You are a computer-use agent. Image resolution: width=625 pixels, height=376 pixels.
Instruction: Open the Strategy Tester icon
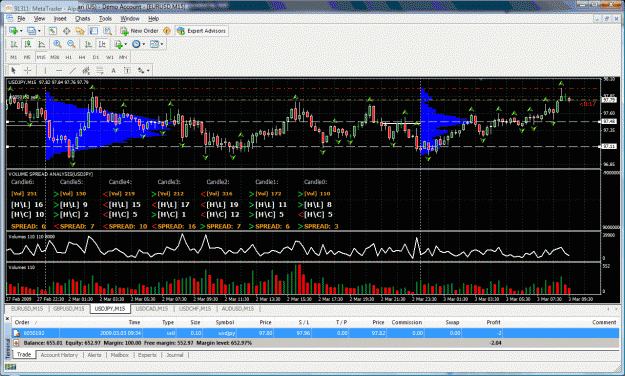[107, 31]
